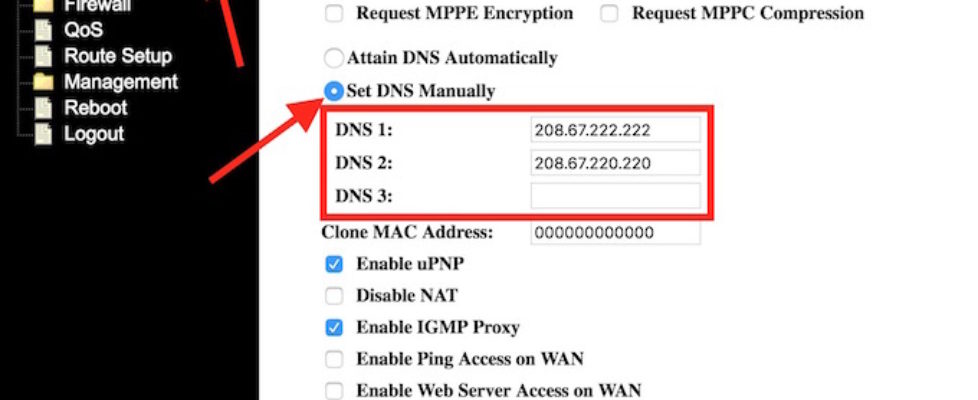The height and width of the screenshot is (400, 978).
Task: Tick the Request MPPC Compression checkbox
Action: (x=610, y=14)
